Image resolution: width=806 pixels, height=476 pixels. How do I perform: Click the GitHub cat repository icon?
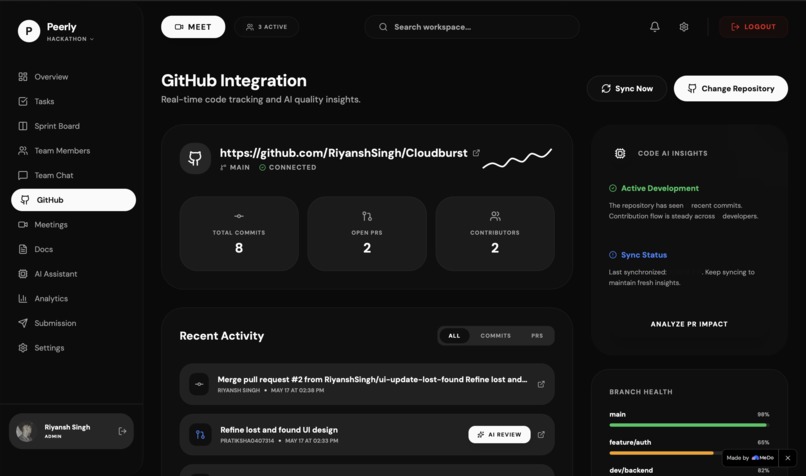tap(195, 158)
